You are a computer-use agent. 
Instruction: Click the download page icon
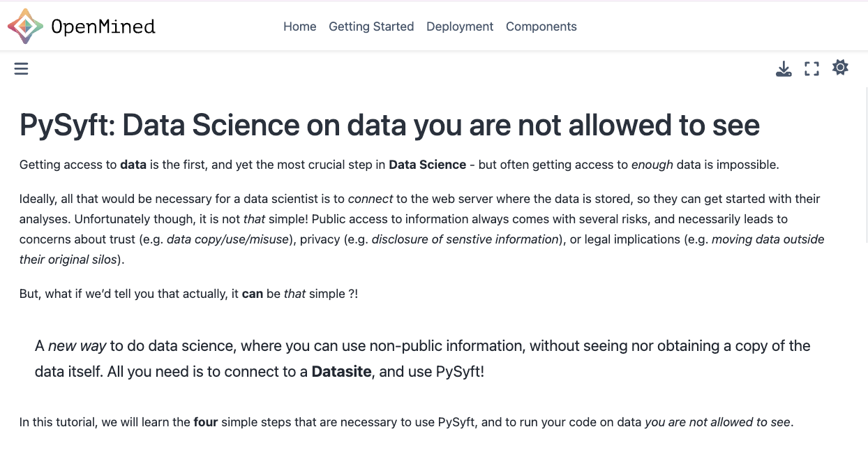tap(784, 68)
